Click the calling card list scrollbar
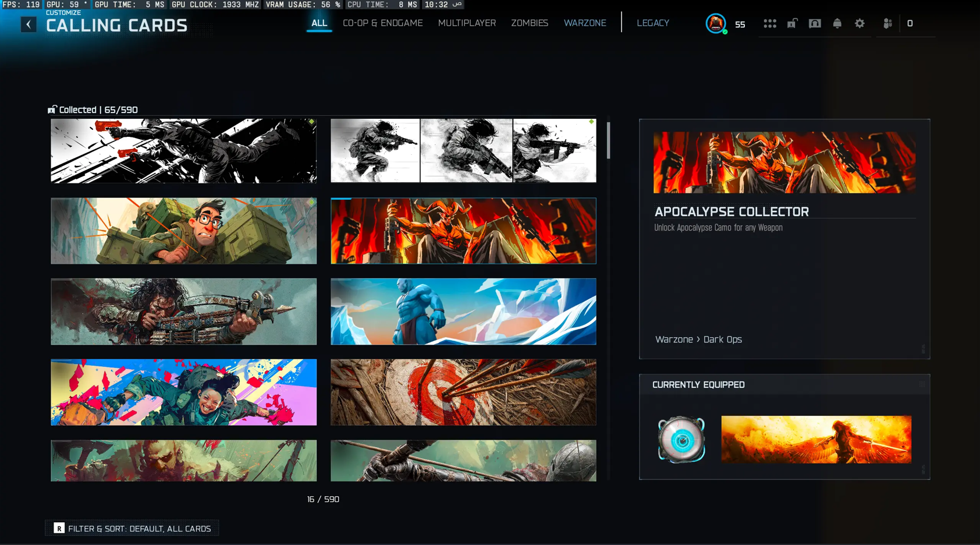Image resolution: width=980 pixels, height=545 pixels. click(x=609, y=140)
